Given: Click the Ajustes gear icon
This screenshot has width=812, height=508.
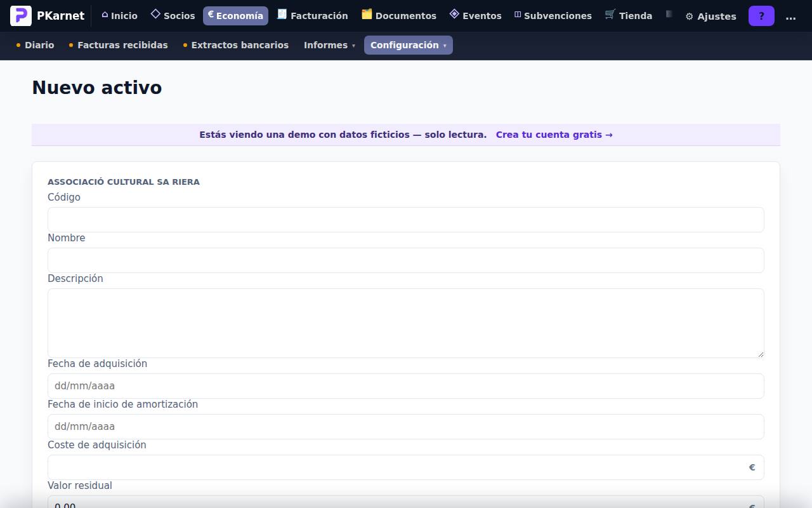Looking at the screenshot, I should (x=690, y=17).
